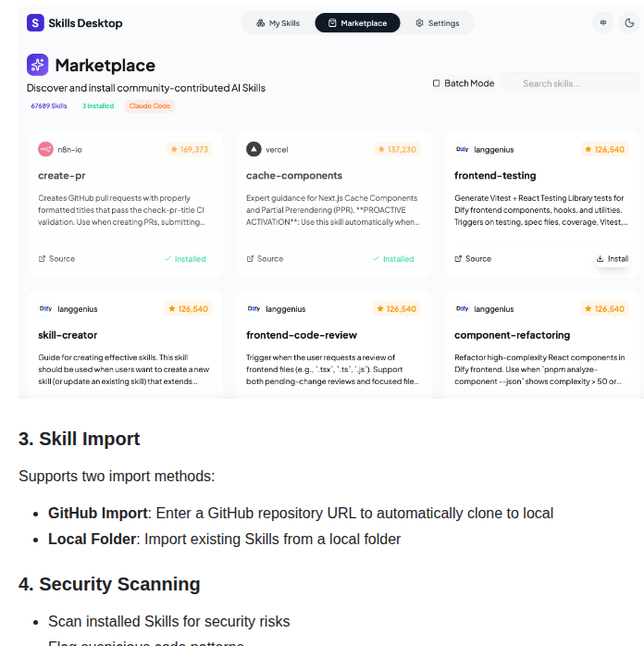Click the Skills Desktop logo icon
This screenshot has width=644, height=646.
pyautogui.click(x=35, y=23)
